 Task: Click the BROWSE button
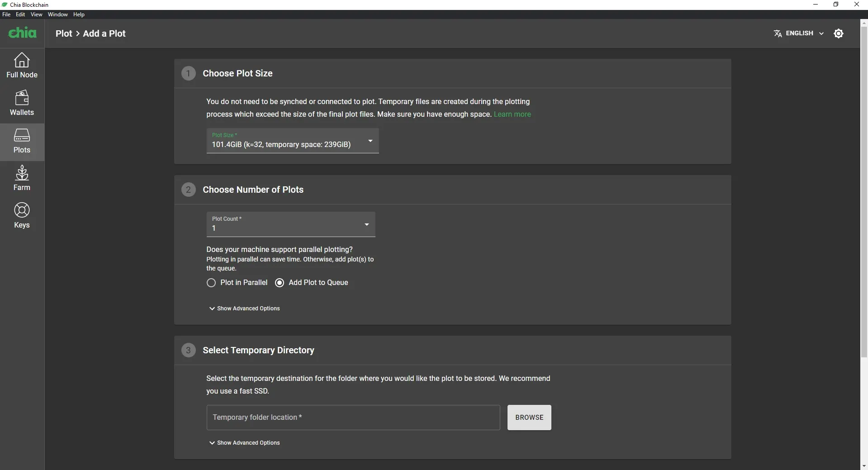[529, 418]
